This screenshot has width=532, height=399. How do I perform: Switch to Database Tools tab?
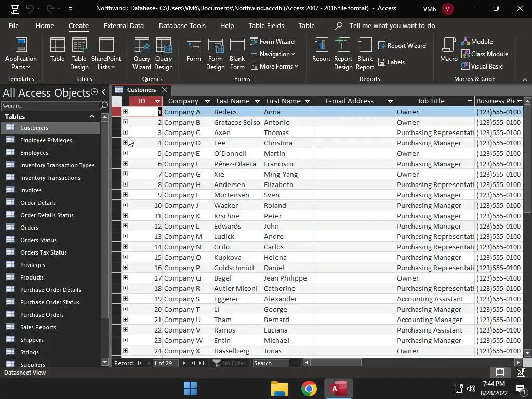[x=182, y=26]
